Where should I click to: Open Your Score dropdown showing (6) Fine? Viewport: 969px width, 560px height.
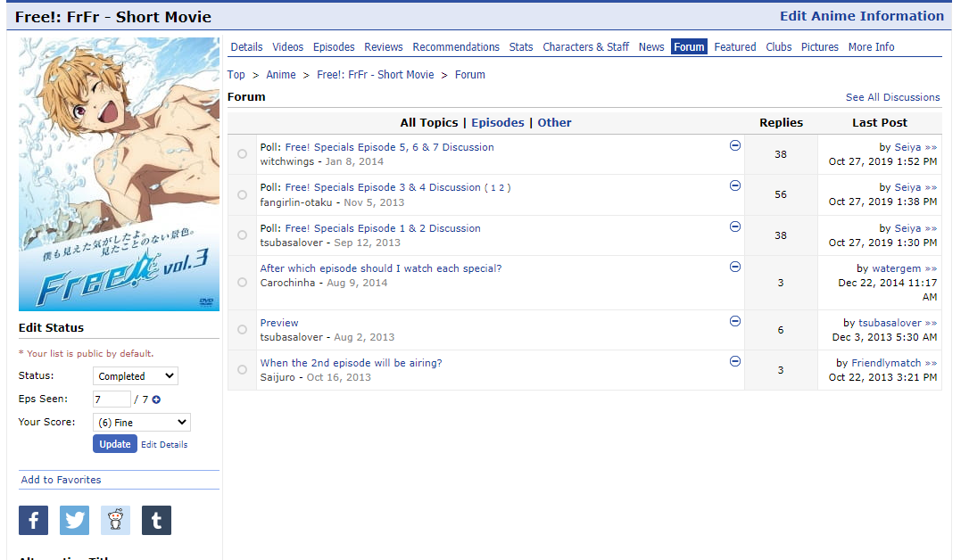(142, 423)
